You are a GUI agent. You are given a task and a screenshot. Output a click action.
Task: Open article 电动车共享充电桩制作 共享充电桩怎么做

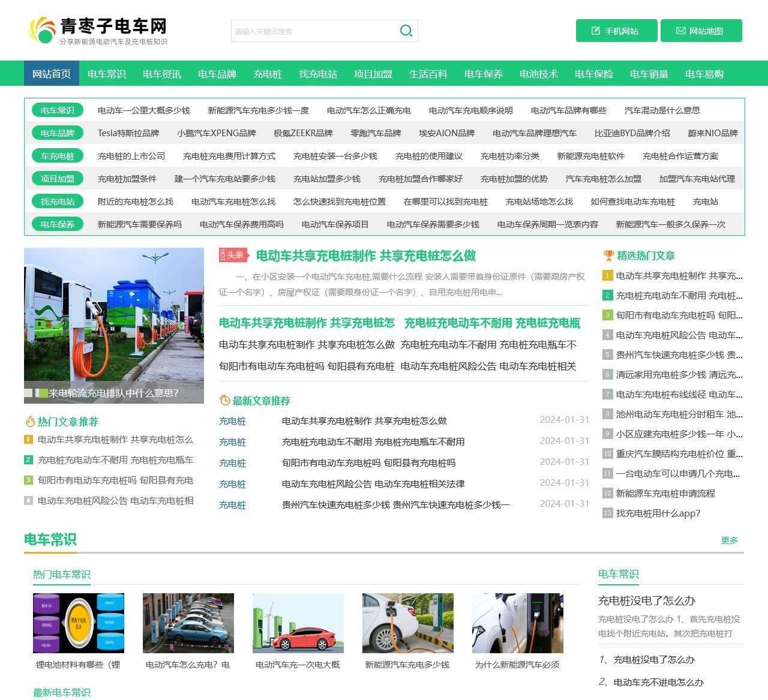364,255
